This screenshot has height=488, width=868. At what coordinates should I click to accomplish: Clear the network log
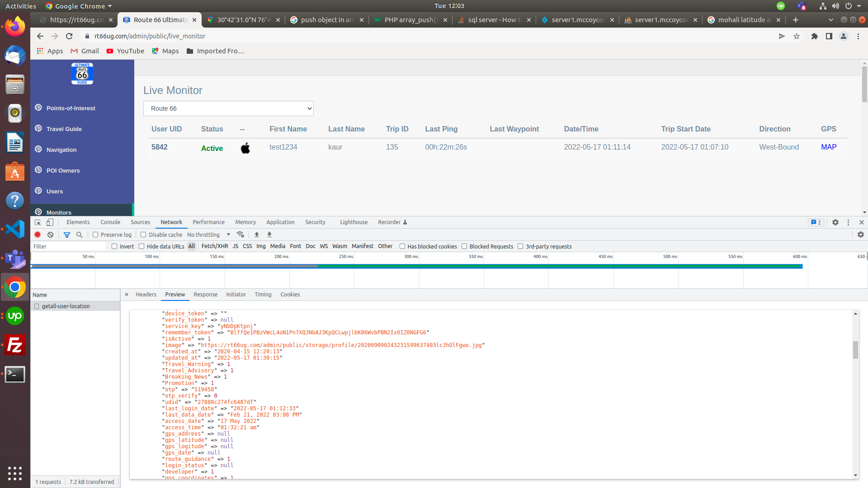[x=51, y=235]
